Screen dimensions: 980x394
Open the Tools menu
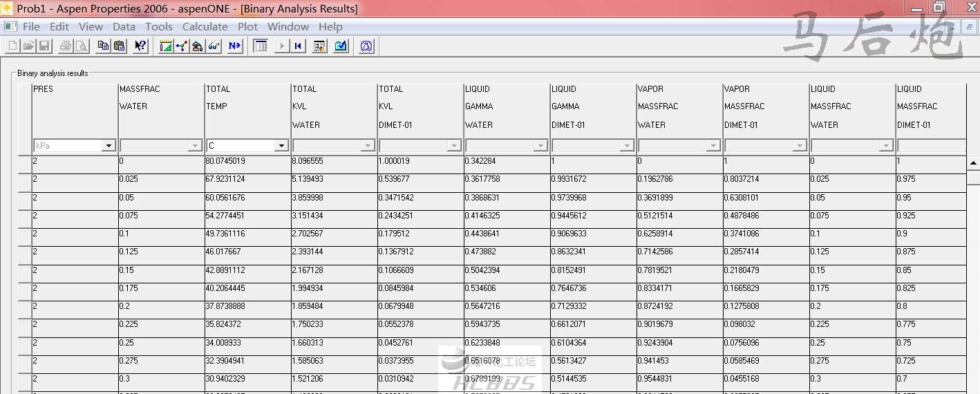pyautogui.click(x=159, y=26)
